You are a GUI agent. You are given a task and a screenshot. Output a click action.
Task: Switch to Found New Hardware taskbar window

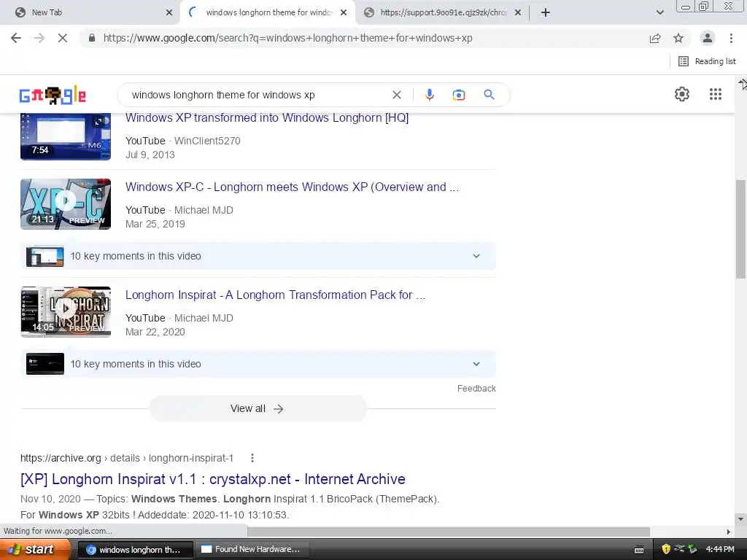[254, 550]
